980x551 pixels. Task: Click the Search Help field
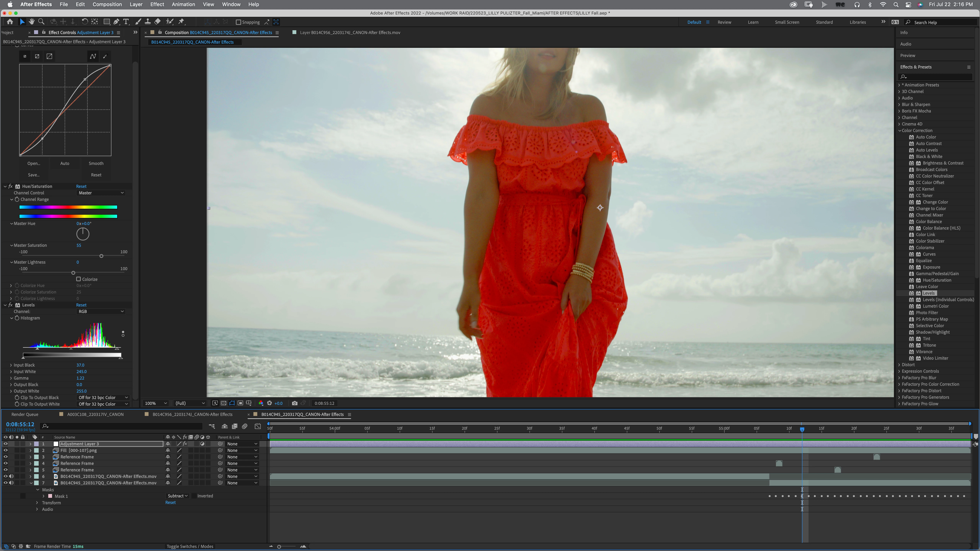[940, 22]
